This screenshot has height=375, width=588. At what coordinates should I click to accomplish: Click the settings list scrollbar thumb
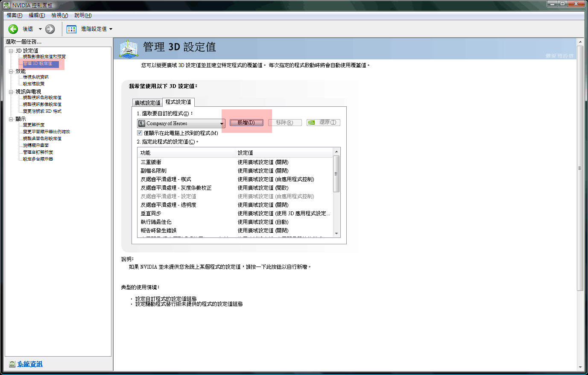tap(336, 174)
